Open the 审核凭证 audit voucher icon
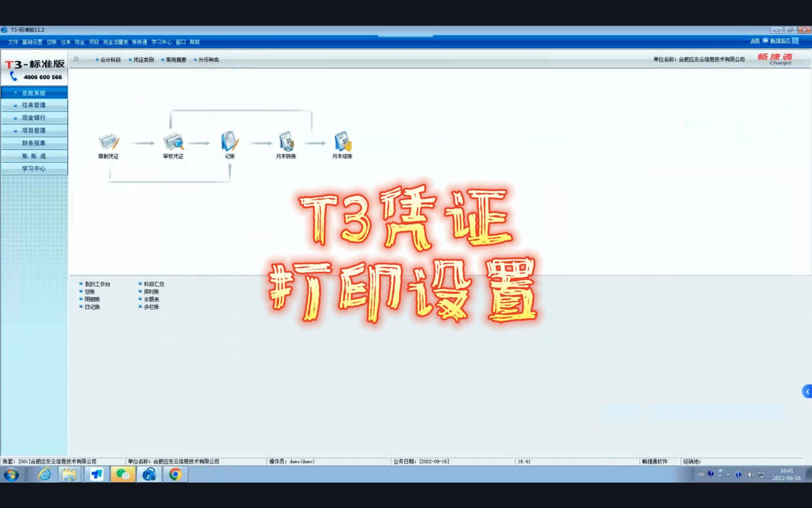 click(x=173, y=142)
